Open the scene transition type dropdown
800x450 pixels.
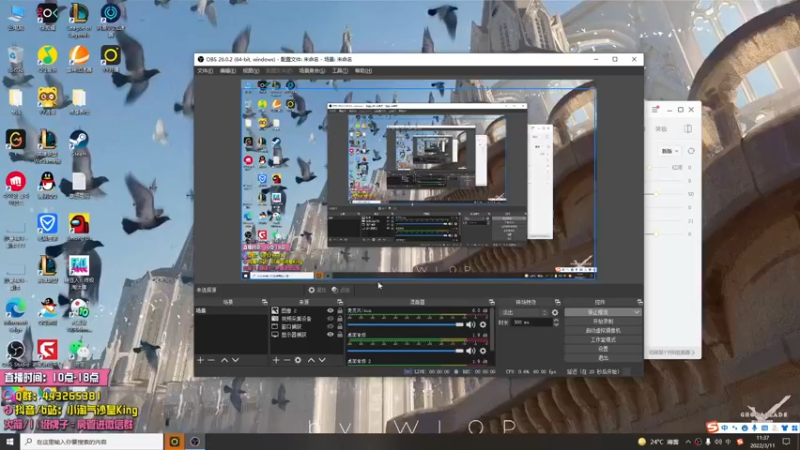(x=524, y=312)
